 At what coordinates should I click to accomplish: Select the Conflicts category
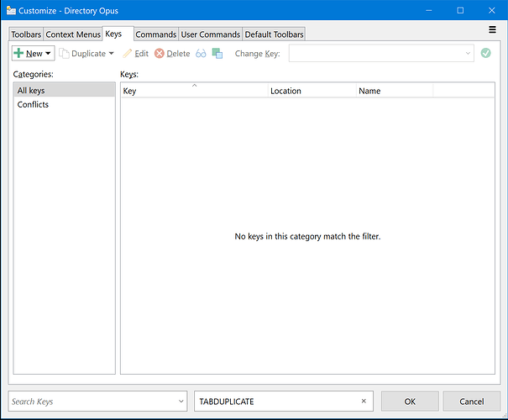pyautogui.click(x=64, y=104)
